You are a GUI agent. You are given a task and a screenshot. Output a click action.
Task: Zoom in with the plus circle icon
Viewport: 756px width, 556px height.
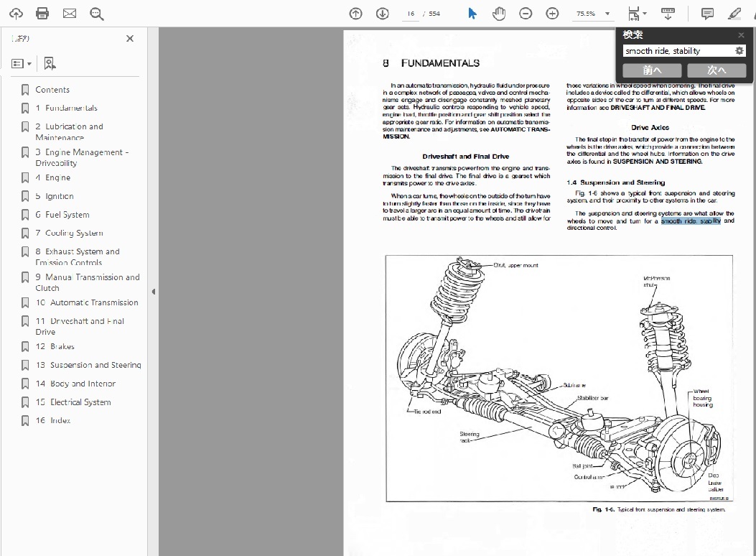(552, 14)
